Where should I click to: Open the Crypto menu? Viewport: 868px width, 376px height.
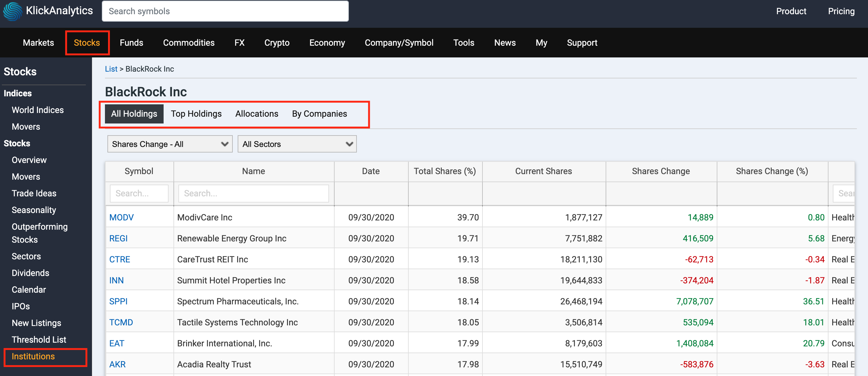coord(277,43)
